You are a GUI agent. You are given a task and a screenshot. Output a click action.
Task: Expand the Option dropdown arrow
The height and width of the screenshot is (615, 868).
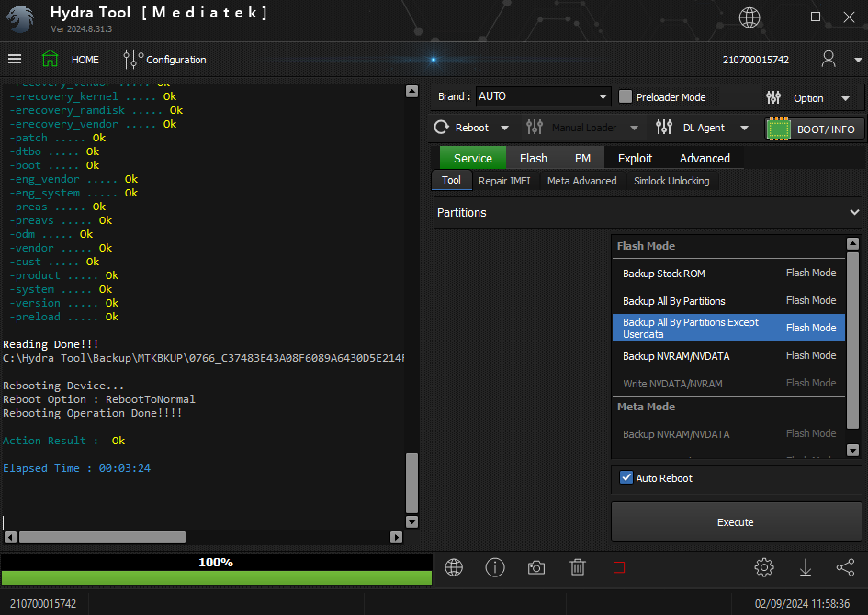845,98
